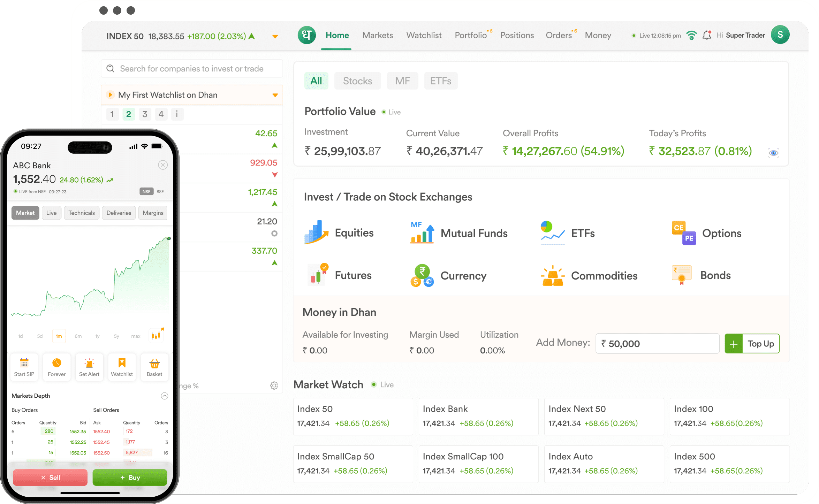Open Mutual Funds icon
This screenshot has width=819, height=504.
pos(422,232)
